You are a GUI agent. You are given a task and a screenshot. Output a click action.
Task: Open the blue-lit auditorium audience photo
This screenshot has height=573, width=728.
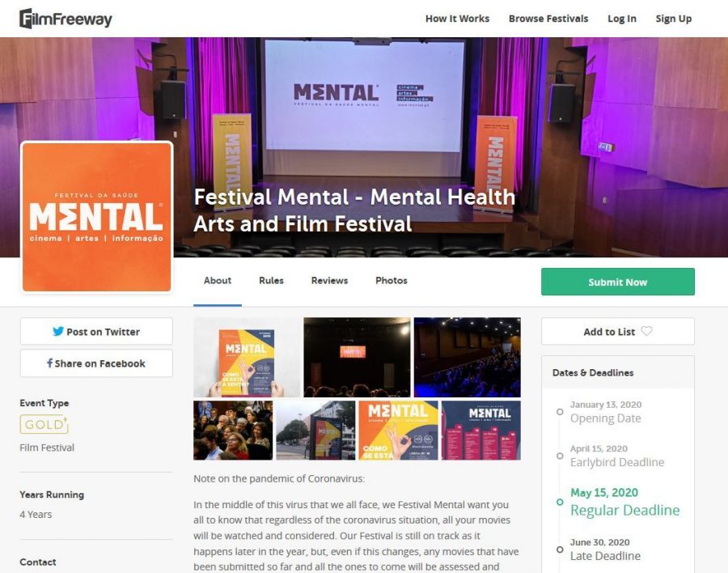[467, 357]
